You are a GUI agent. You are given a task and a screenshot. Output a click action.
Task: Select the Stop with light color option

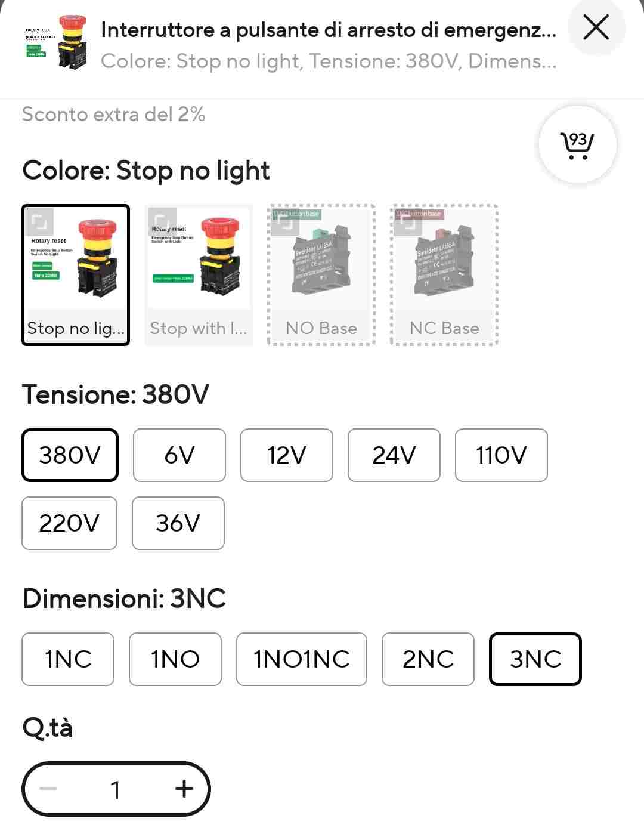(199, 275)
